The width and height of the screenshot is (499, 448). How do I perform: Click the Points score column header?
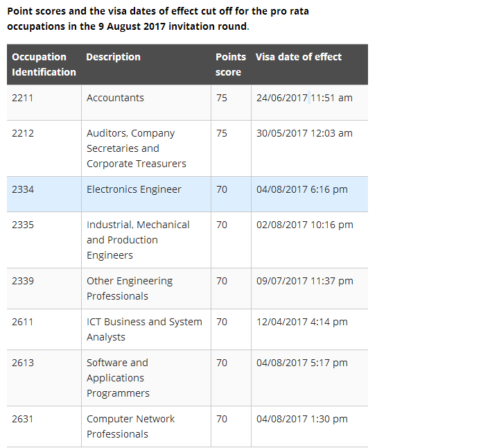[x=230, y=64]
